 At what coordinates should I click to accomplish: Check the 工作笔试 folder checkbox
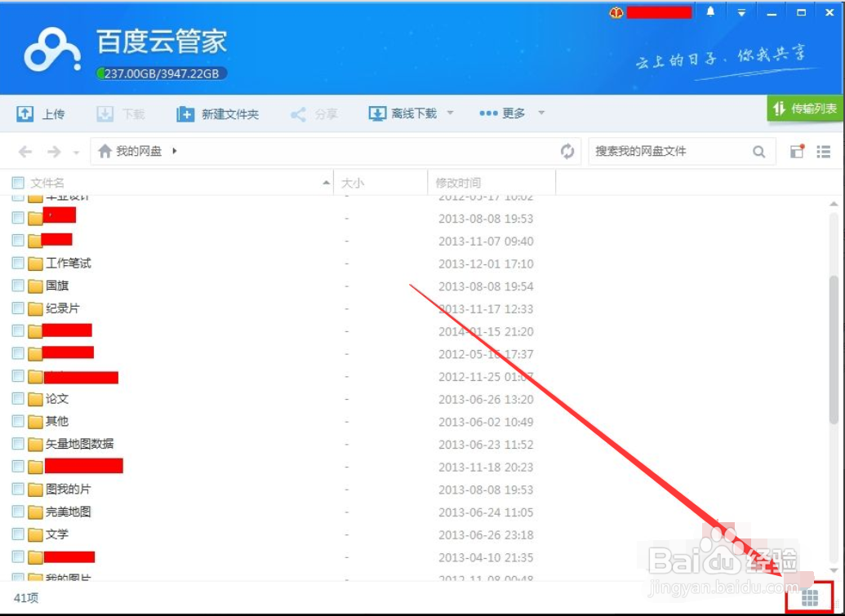pos(18,264)
